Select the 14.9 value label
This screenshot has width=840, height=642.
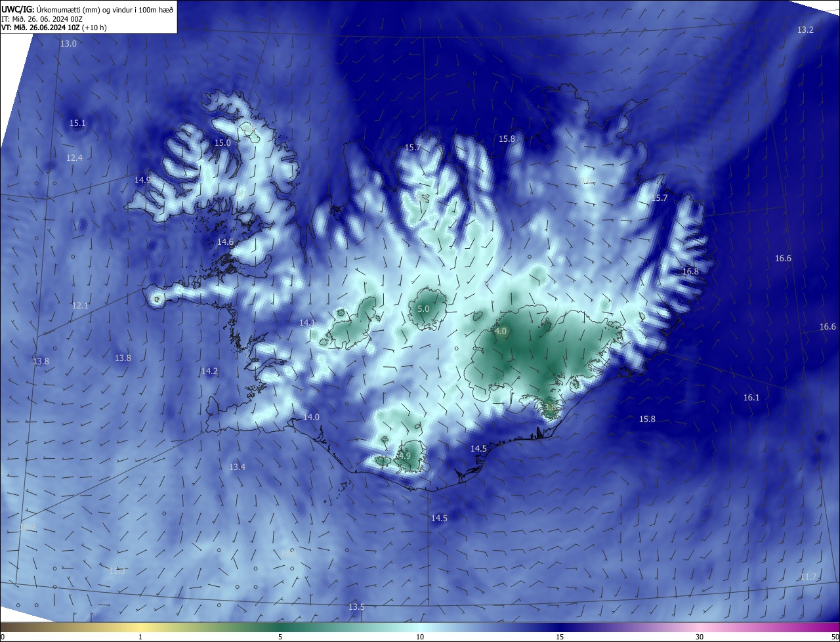[142, 180]
